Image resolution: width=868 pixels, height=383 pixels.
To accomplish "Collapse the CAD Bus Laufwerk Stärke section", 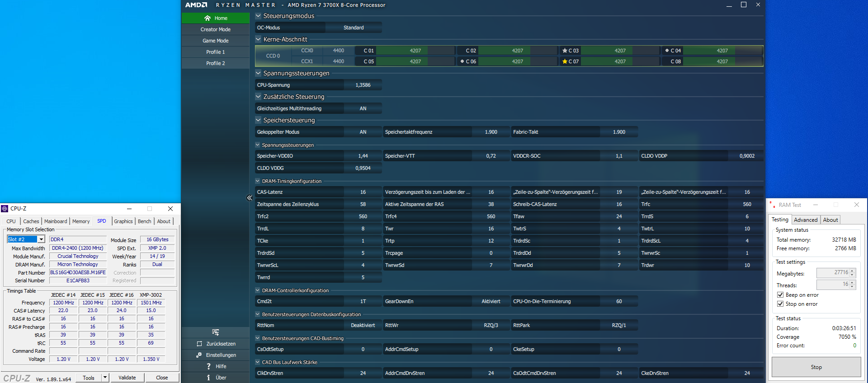I will (x=258, y=362).
